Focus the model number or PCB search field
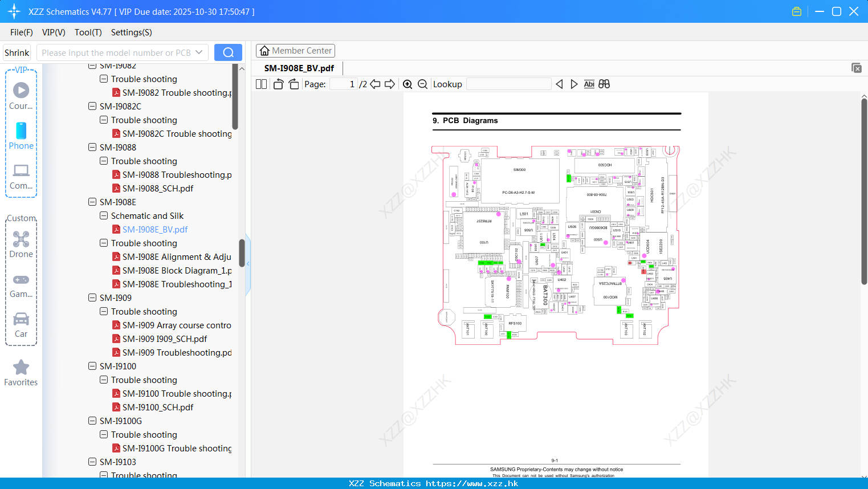Image resolution: width=868 pixels, height=489 pixels. pos(116,52)
